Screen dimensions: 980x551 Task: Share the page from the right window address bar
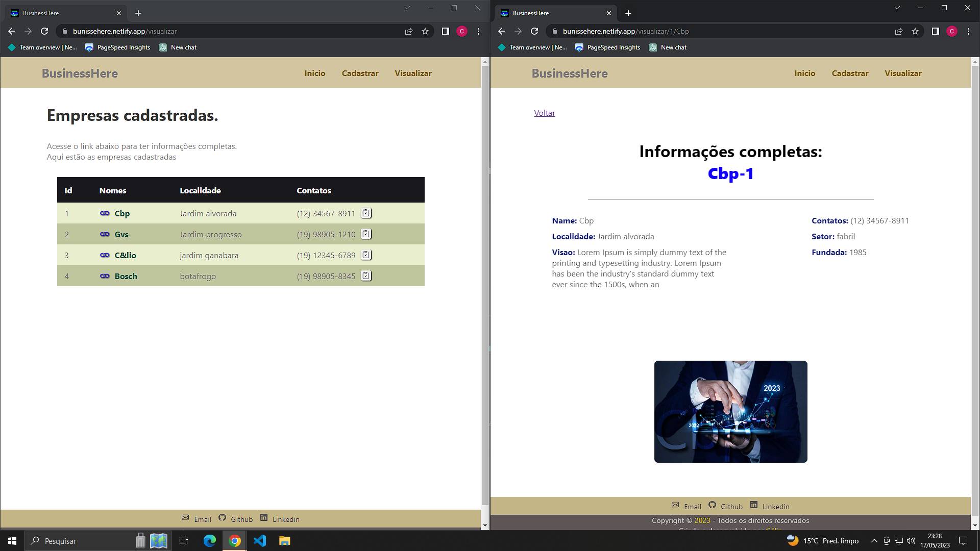pos(899,31)
